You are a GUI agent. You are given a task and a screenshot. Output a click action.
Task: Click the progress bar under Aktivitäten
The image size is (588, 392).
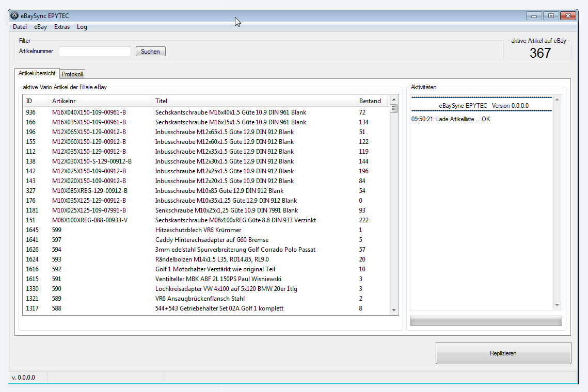485,321
